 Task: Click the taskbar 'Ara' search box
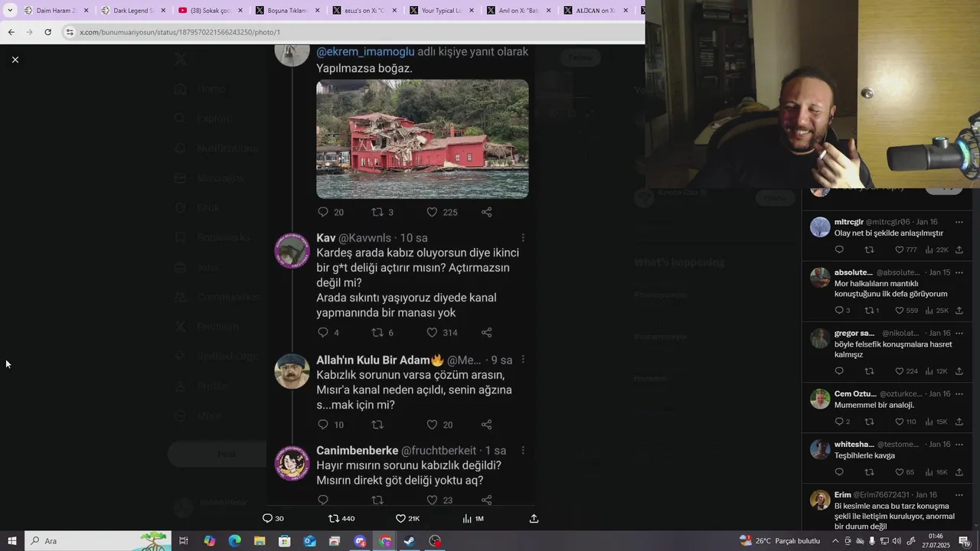tap(100, 541)
